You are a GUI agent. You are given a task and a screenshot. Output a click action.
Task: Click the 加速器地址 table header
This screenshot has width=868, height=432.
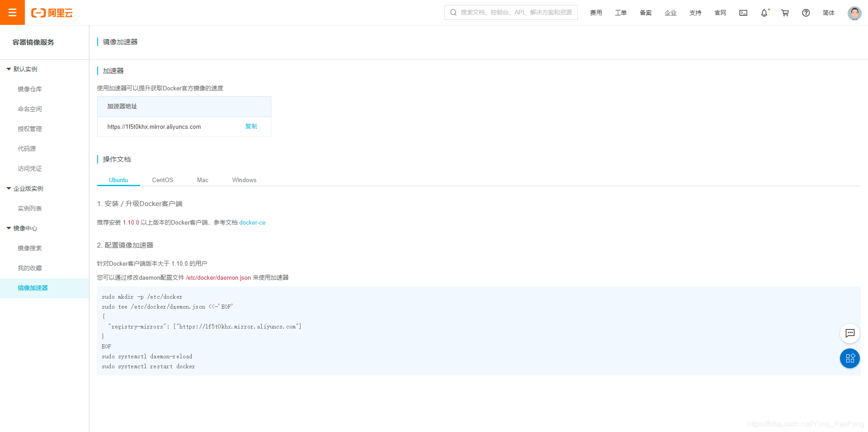[184, 107]
